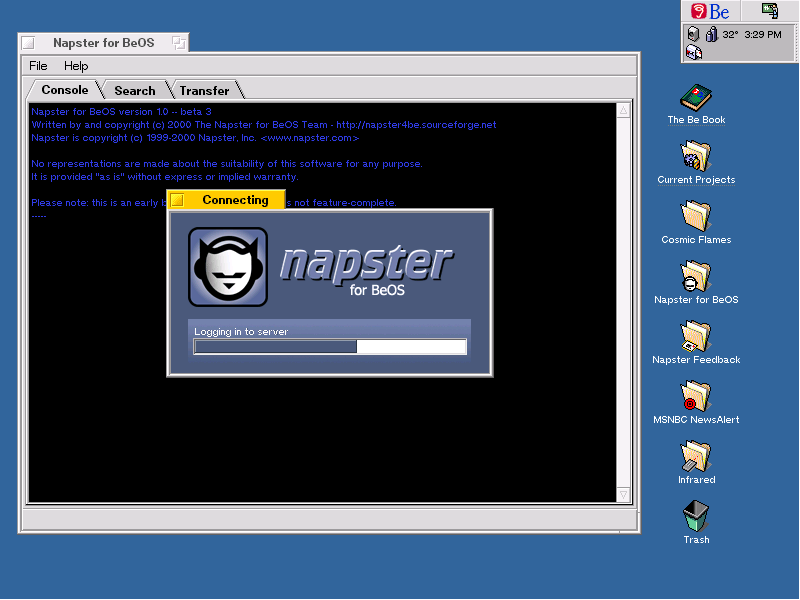The image size is (800, 600).
Task: Open the File menu
Action: click(38, 66)
